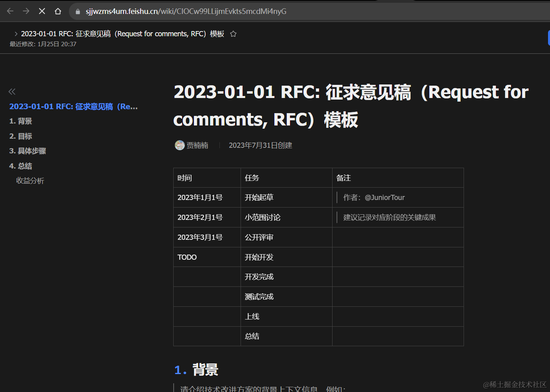The image size is (550, 392).
Task: Navigate to 3. 具体步骤 in outline
Action: pos(27,151)
